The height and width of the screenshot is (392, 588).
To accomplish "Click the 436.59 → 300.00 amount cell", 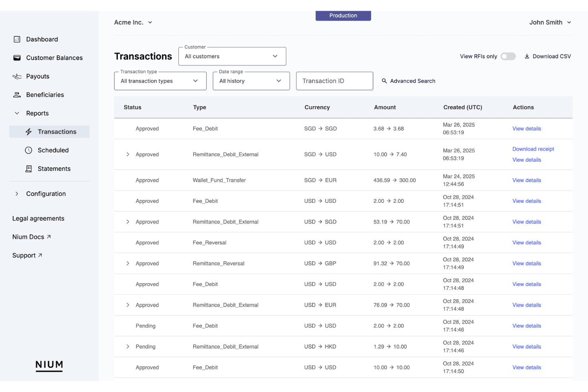I will click(395, 180).
